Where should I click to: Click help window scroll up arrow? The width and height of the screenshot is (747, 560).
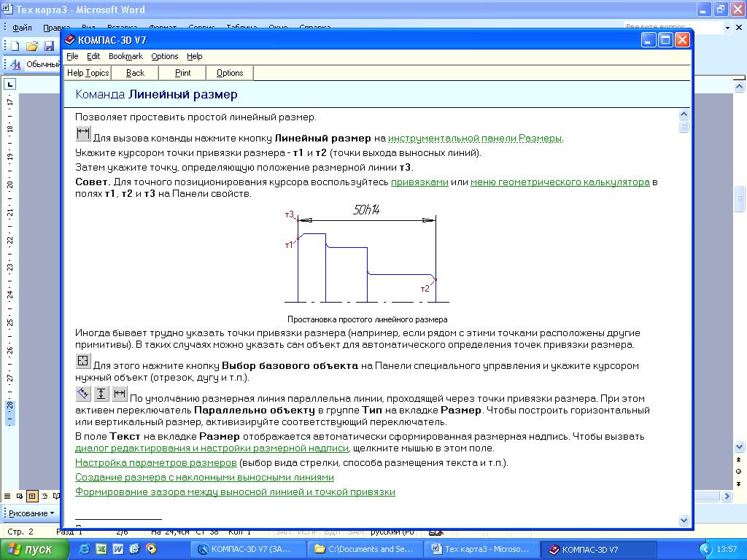[x=684, y=114]
